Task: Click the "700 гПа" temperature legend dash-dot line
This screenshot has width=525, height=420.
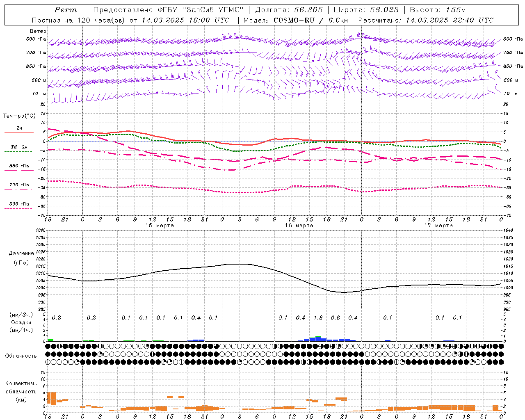Action: point(18,189)
